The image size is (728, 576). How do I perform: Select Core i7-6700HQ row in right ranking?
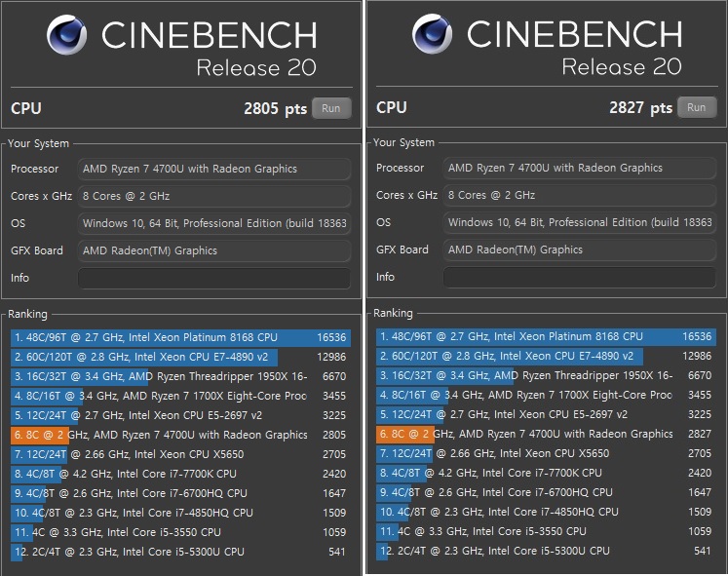[x=546, y=492]
